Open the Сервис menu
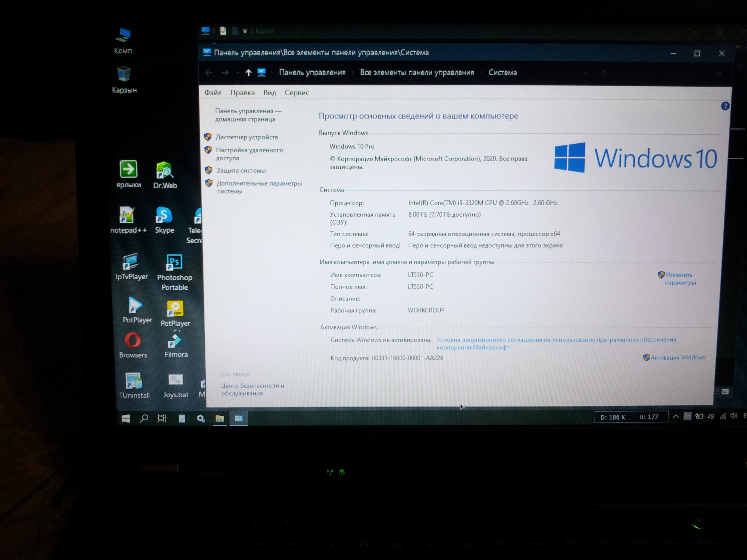 pos(297,92)
